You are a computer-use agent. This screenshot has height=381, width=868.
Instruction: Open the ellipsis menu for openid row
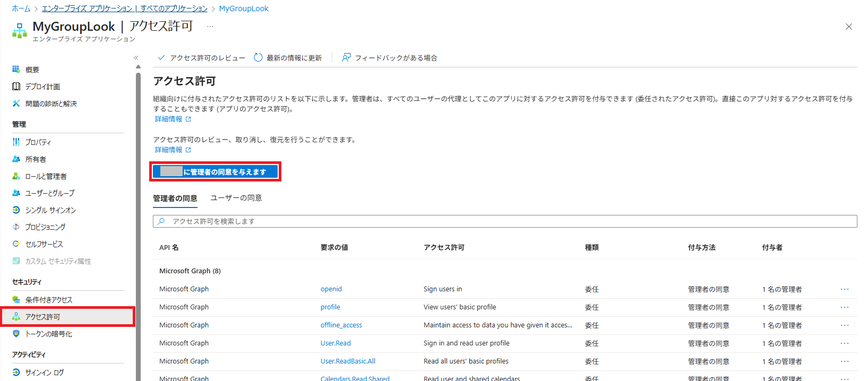coord(845,289)
